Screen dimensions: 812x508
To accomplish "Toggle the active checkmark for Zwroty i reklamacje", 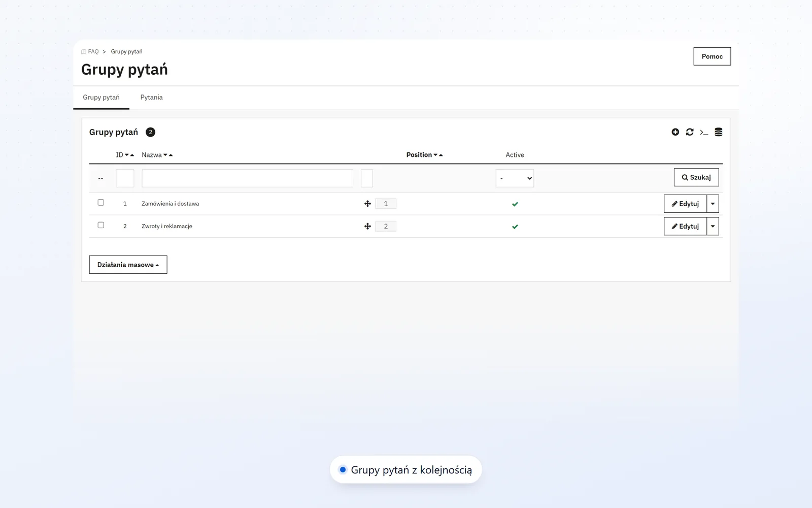I will (515, 227).
